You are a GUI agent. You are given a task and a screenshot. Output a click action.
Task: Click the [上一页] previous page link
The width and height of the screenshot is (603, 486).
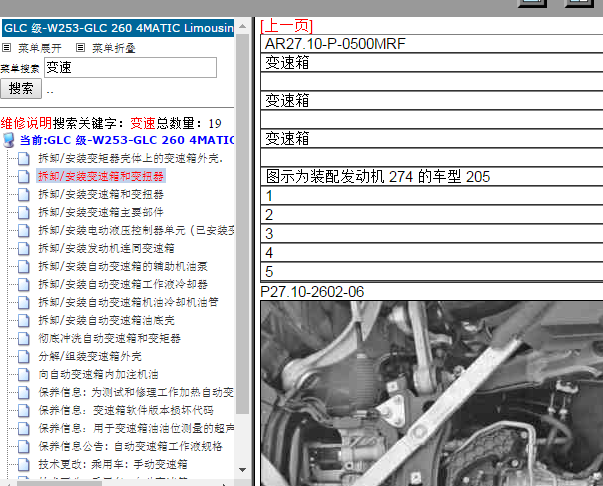click(287, 26)
